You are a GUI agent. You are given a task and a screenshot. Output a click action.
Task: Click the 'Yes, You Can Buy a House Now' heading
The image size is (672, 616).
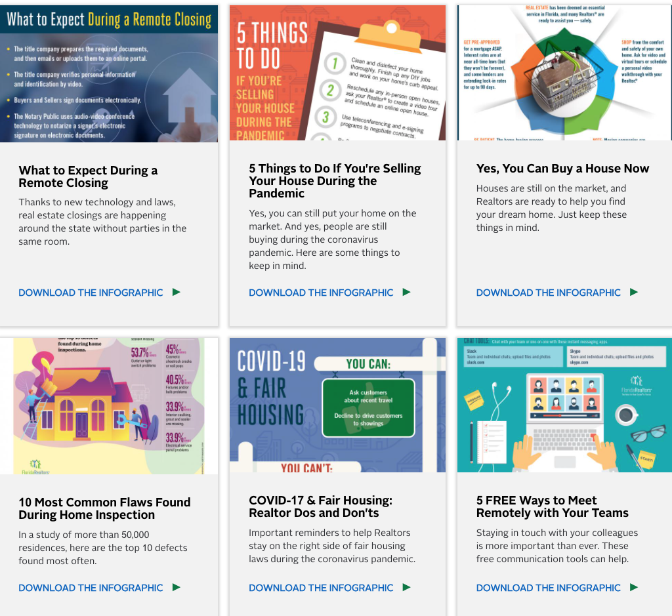(x=562, y=169)
